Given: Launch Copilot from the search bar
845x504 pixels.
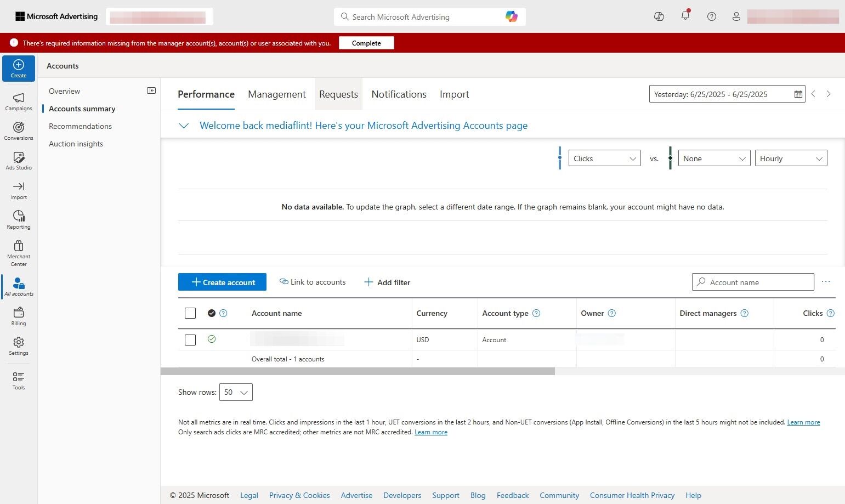Looking at the screenshot, I should tap(511, 16).
